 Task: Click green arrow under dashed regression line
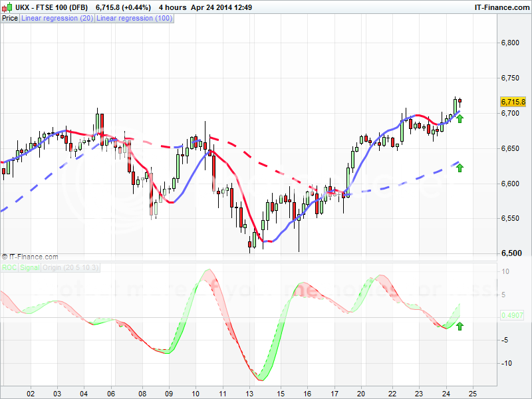click(x=460, y=167)
